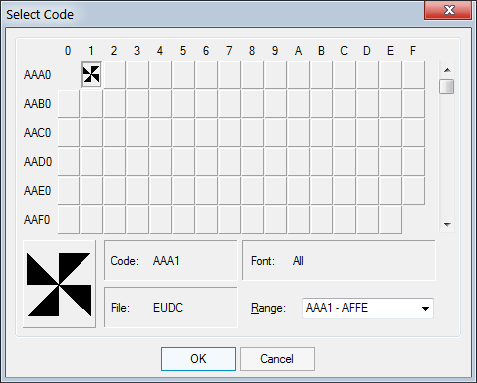Click the AAE0 row label
This screenshot has width=477, height=383.
coord(37,191)
